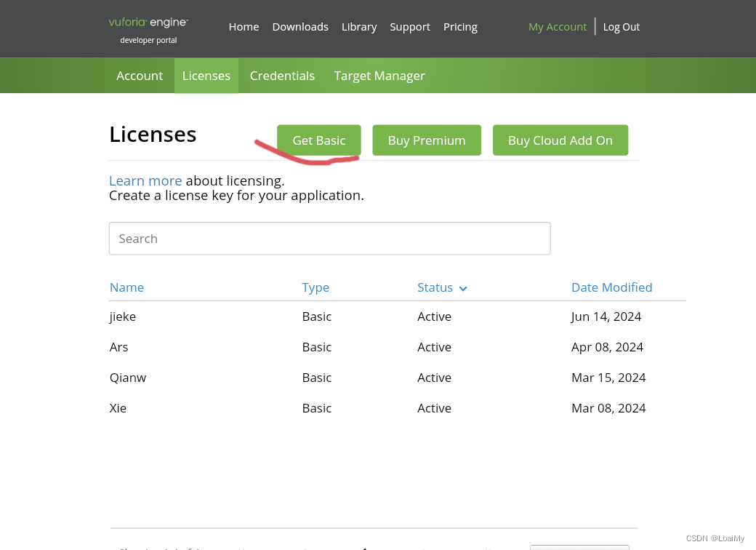This screenshot has height=550, width=756.
Task: Open the Support page
Action: click(x=410, y=27)
